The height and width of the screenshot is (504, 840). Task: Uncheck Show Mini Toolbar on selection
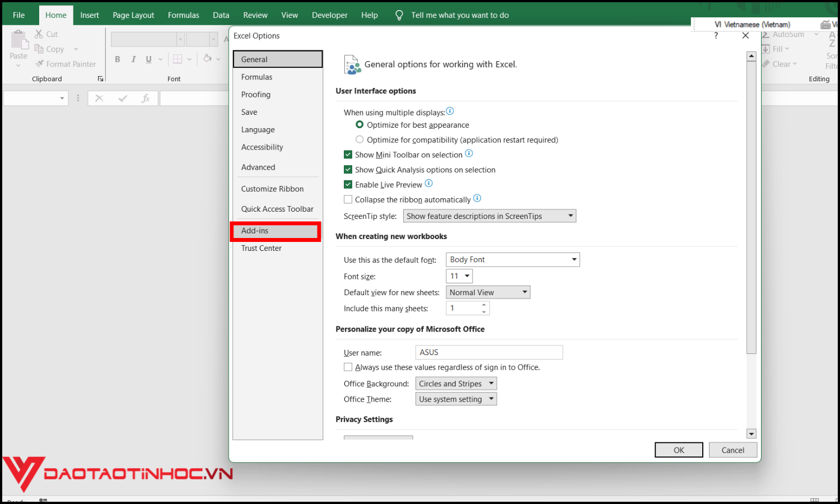pos(348,154)
